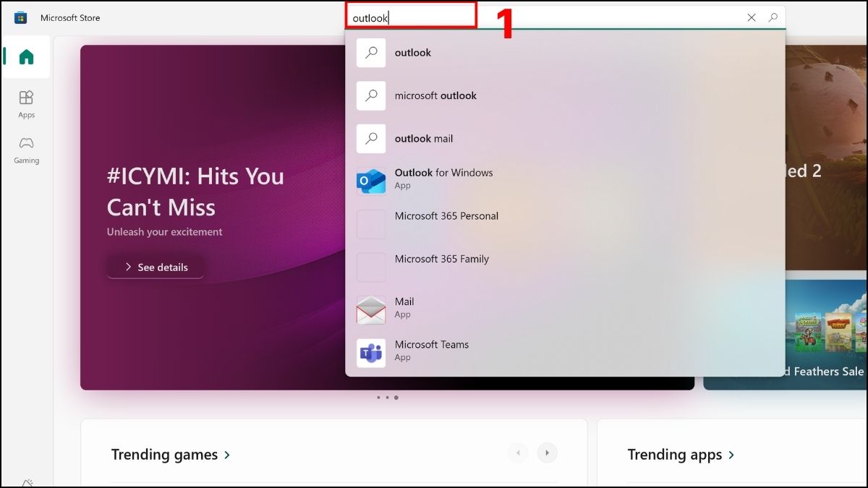Image resolution: width=868 pixels, height=488 pixels.
Task: Open the Trending apps section link
Action: click(681, 455)
